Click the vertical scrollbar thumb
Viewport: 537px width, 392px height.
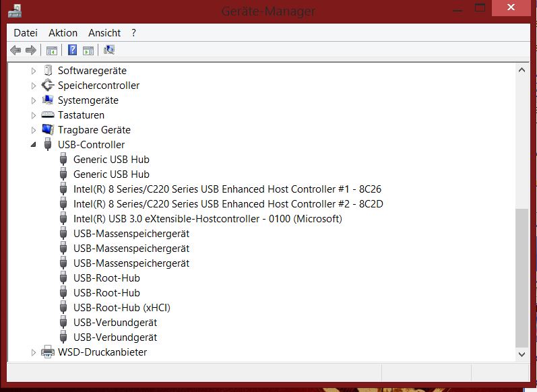[x=522, y=278]
